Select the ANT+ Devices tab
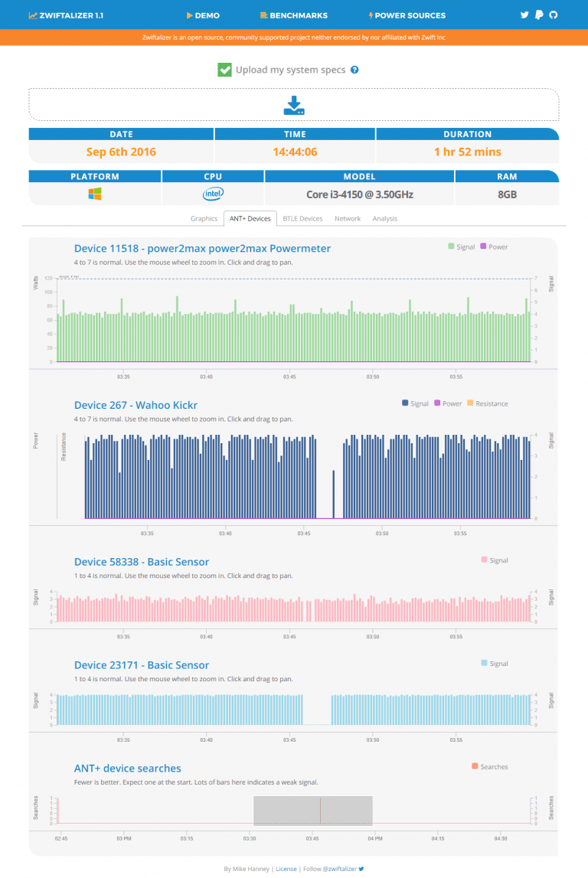Viewport: 588px width, 878px height. [x=250, y=218]
